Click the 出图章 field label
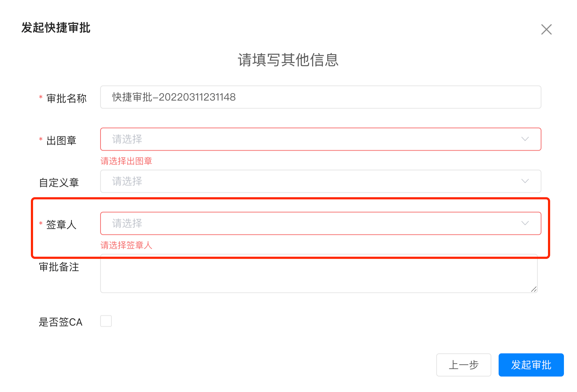577x392 pixels. coord(61,141)
